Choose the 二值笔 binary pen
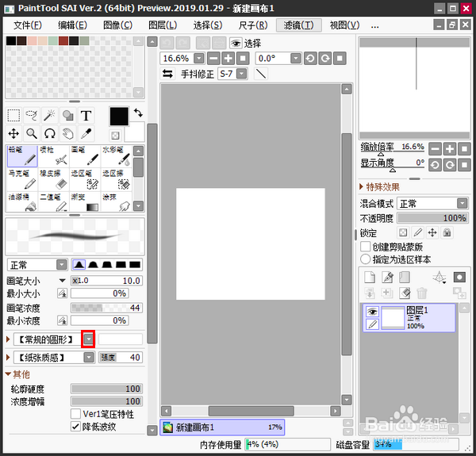The height and width of the screenshot is (456, 476). pyautogui.click(x=54, y=201)
